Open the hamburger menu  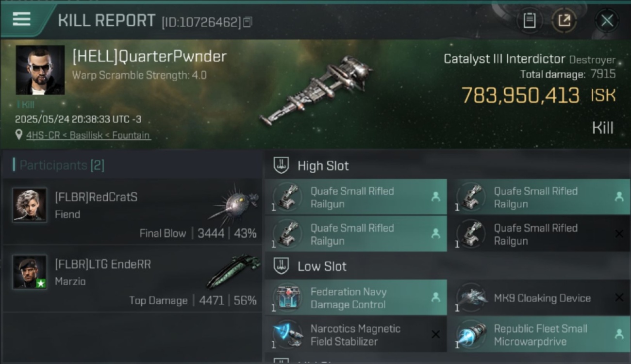[21, 19]
